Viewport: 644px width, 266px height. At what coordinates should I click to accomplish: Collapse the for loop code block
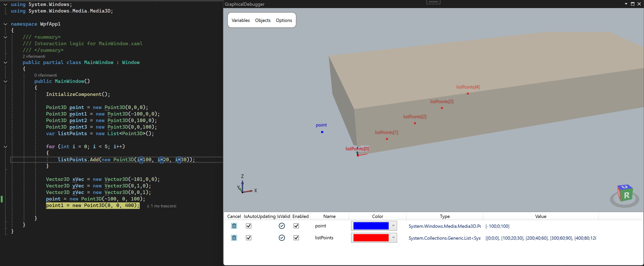tap(5, 147)
